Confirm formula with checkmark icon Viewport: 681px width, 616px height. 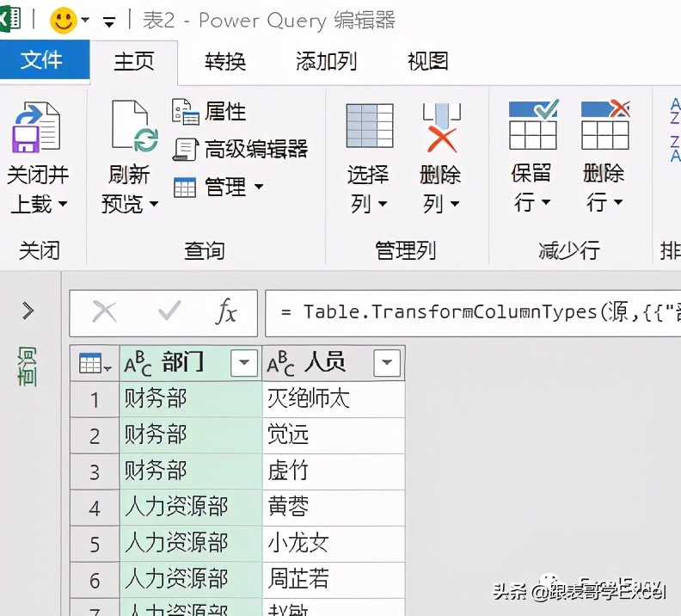click(x=169, y=311)
